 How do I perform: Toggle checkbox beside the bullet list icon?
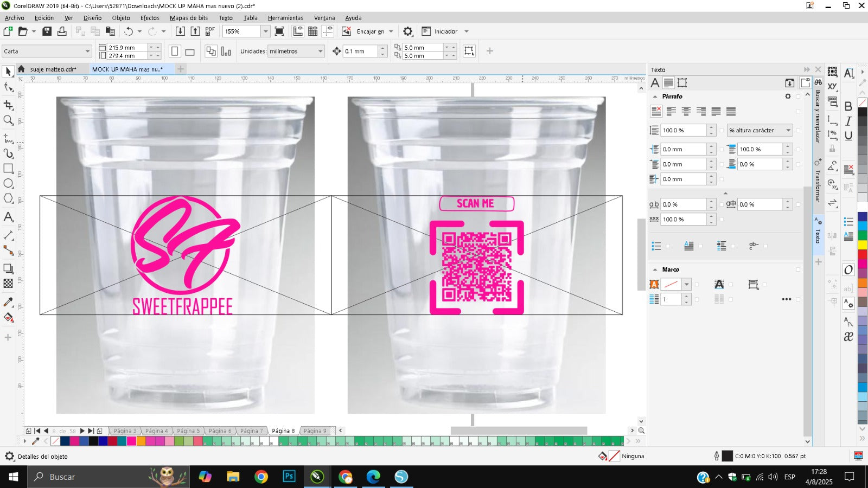[668, 246]
